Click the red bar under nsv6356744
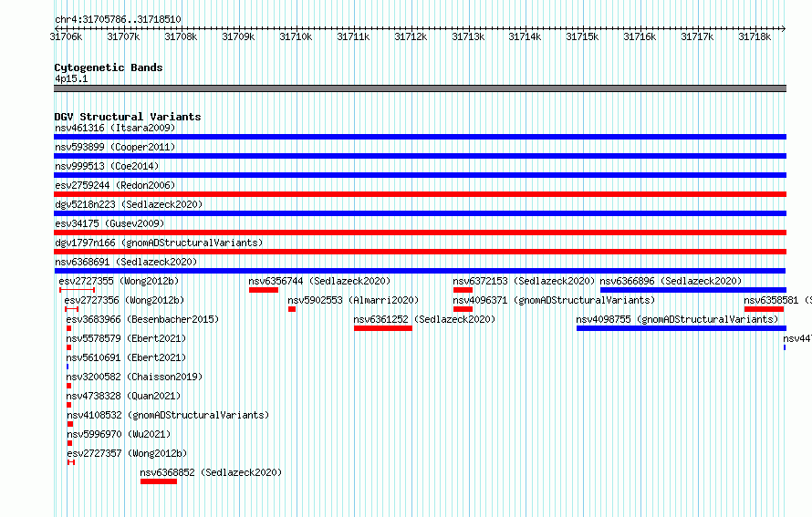 (264, 290)
